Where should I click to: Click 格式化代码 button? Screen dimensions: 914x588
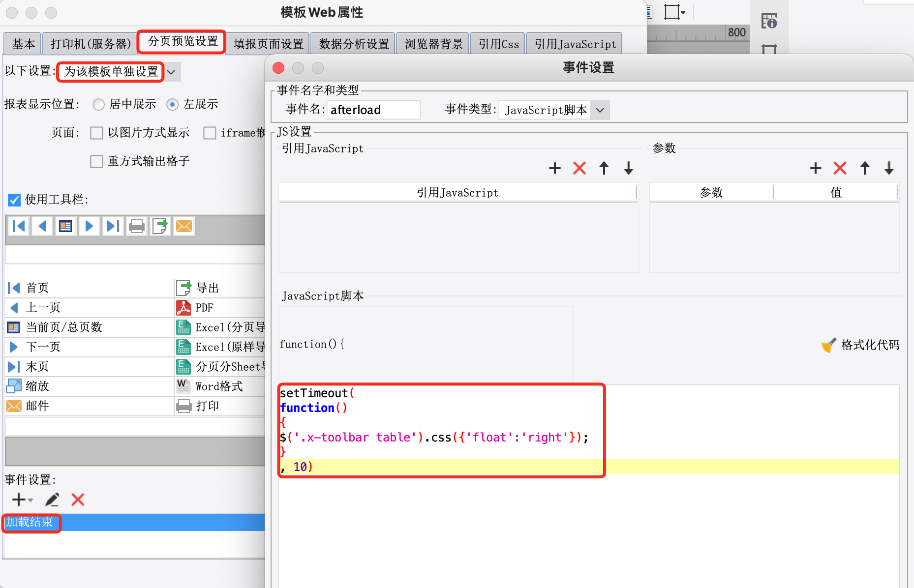click(x=860, y=345)
